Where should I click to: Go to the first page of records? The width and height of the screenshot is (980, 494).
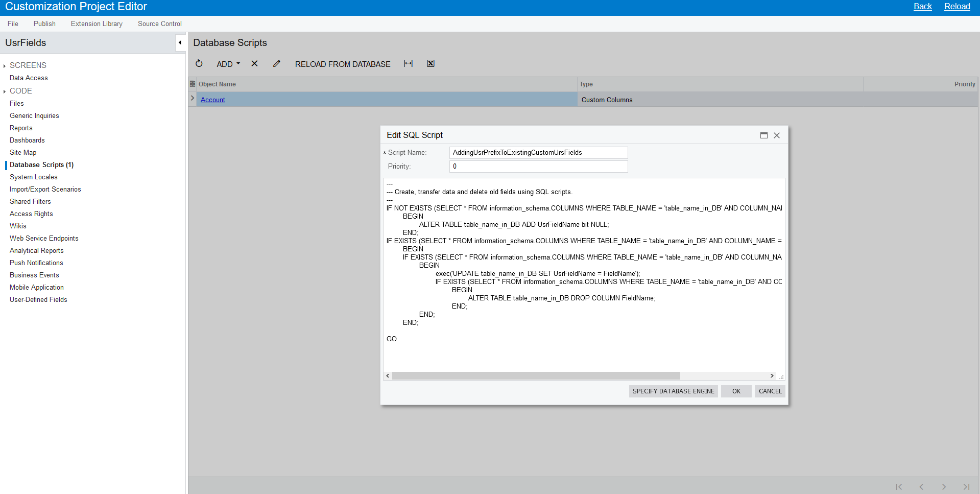(x=899, y=487)
